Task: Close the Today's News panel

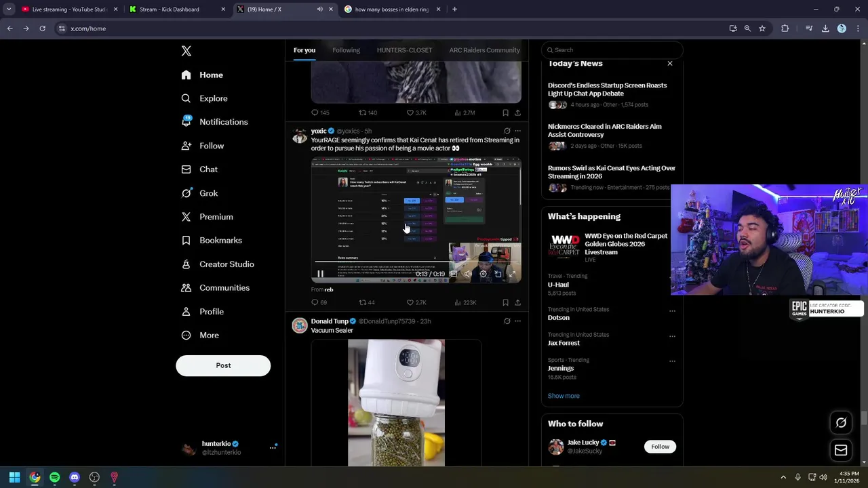Action: [x=670, y=64]
